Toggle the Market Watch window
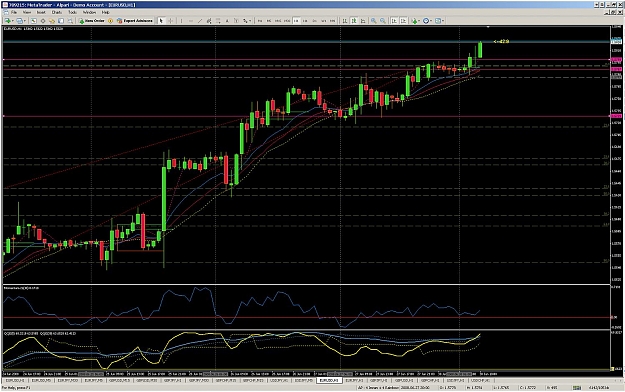Screen dimensions: 625x392 coord(33,21)
